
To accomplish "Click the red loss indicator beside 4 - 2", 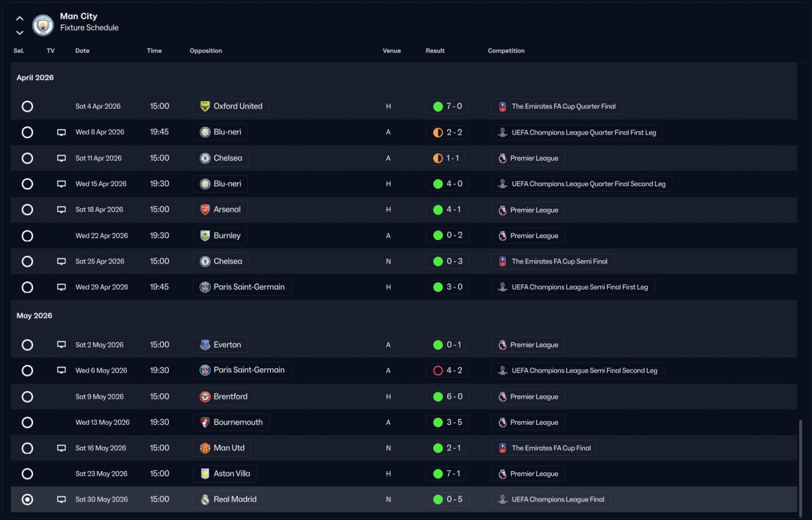I will point(438,371).
